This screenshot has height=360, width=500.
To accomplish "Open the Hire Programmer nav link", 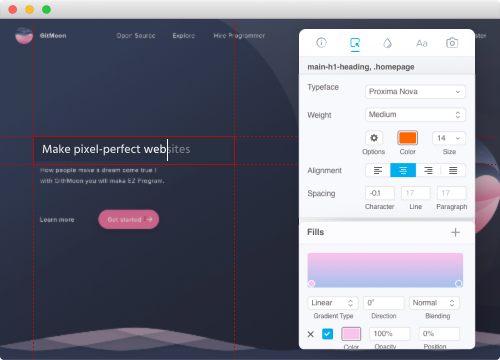I will 239,36.
